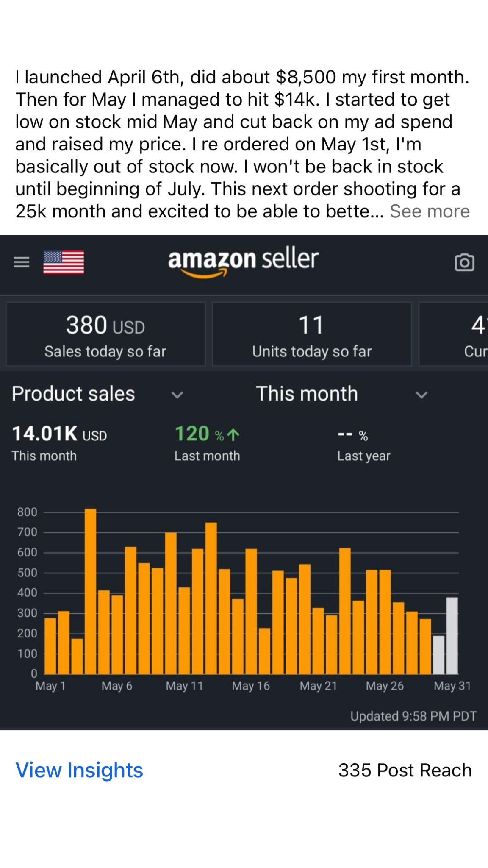Viewport: 488px width, 868px height.
Task: Tap the green 120% last month indicator
Action: (x=207, y=434)
